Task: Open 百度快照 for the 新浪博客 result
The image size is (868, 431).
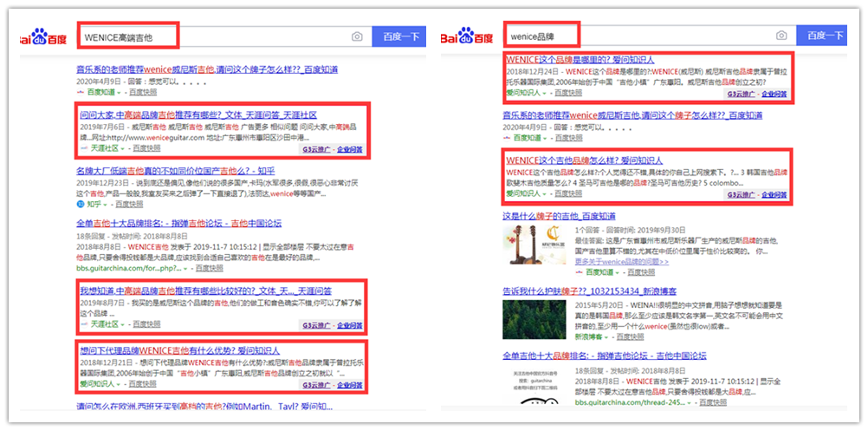Action: 630,336
